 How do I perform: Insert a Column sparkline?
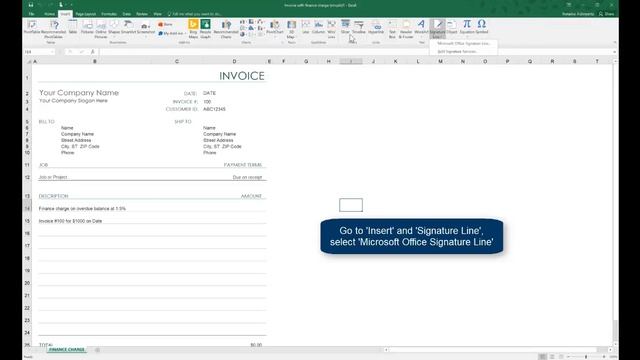pyautogui.click(x=318, y=27)
